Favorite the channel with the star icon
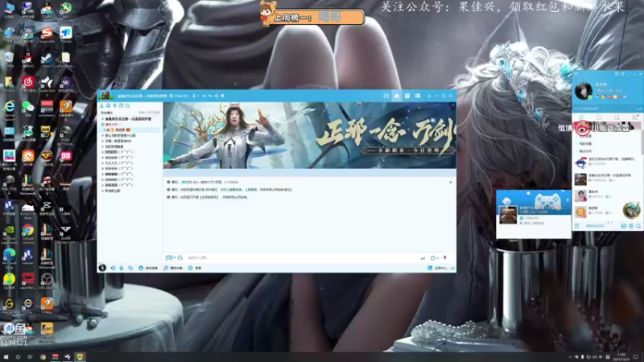The image size is (644, 362). [204, 96]
